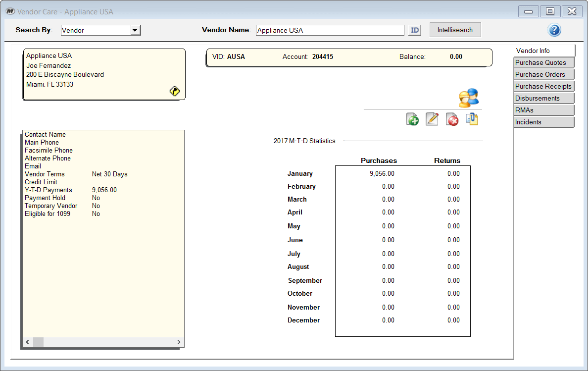
Task: Click the Facsimile Phone row label
Action: (x=49, y=151)
